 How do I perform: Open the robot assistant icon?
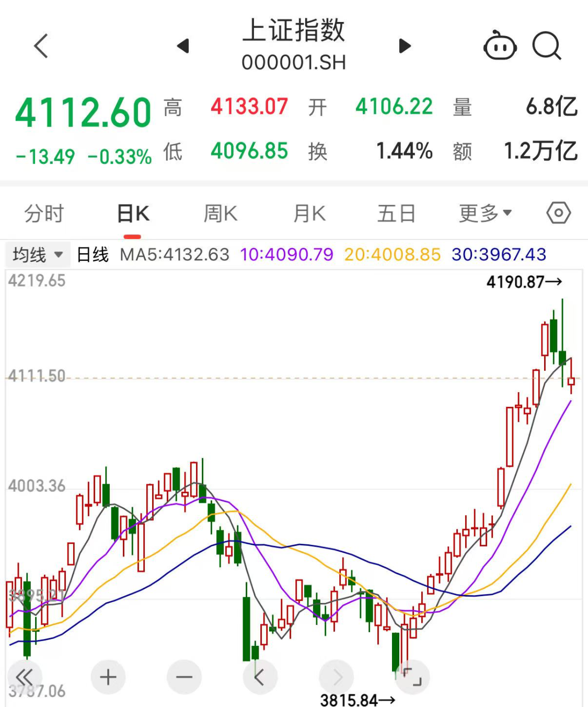tap(500, 47)
